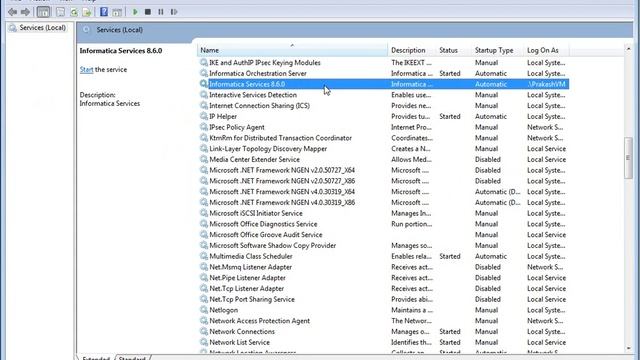The width and height of the screenshot is (640, 360).
Task: Restart the service with the restart icon
Action: [174, 12]
